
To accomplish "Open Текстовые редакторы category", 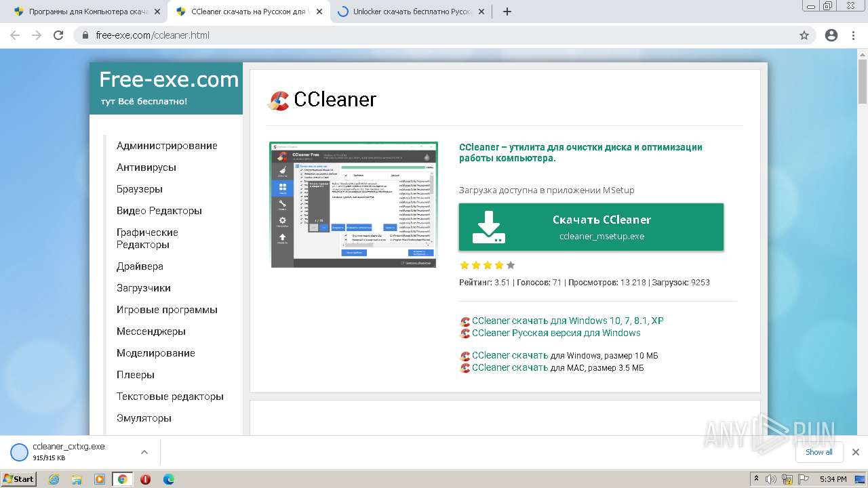I will tap(170, 396).
